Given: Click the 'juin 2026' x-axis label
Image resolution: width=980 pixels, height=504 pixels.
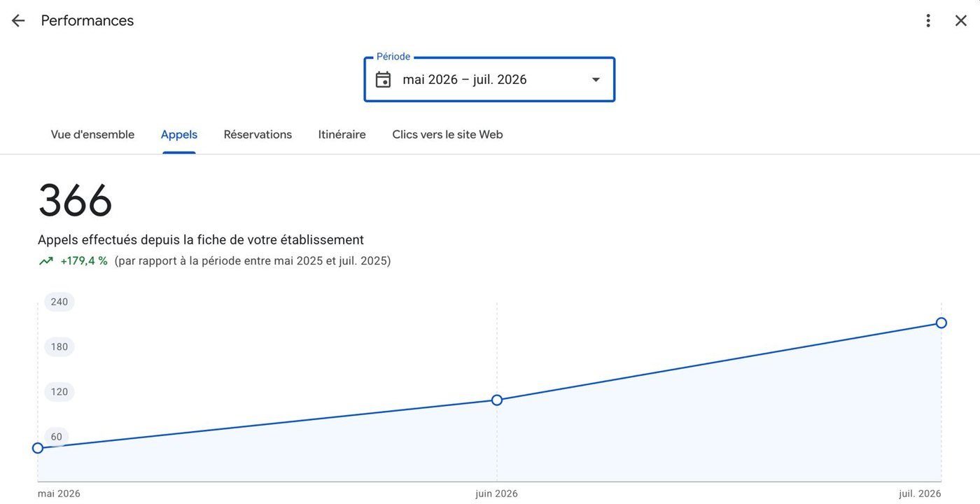Looking at the screenshot, I should coord(497,493).
